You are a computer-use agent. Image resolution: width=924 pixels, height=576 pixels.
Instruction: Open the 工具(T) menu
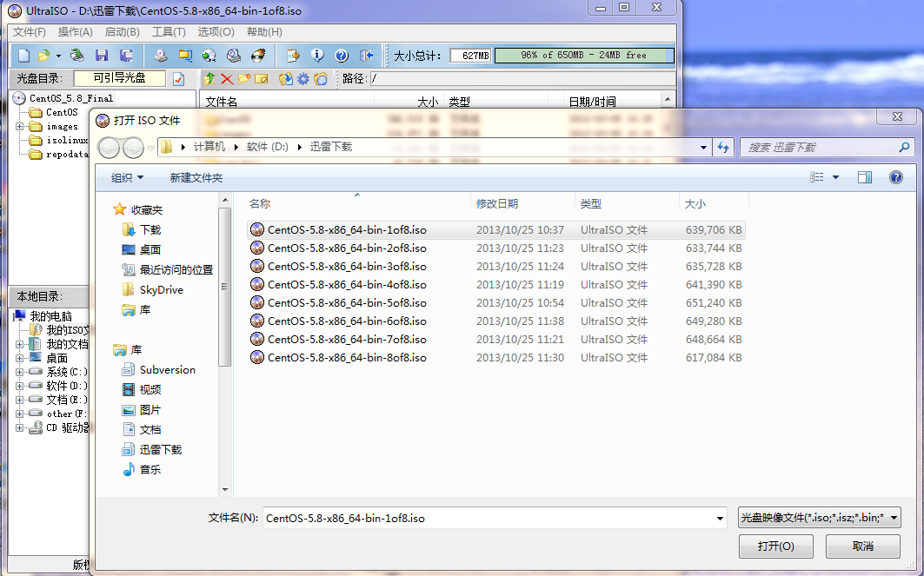[170, 32]
